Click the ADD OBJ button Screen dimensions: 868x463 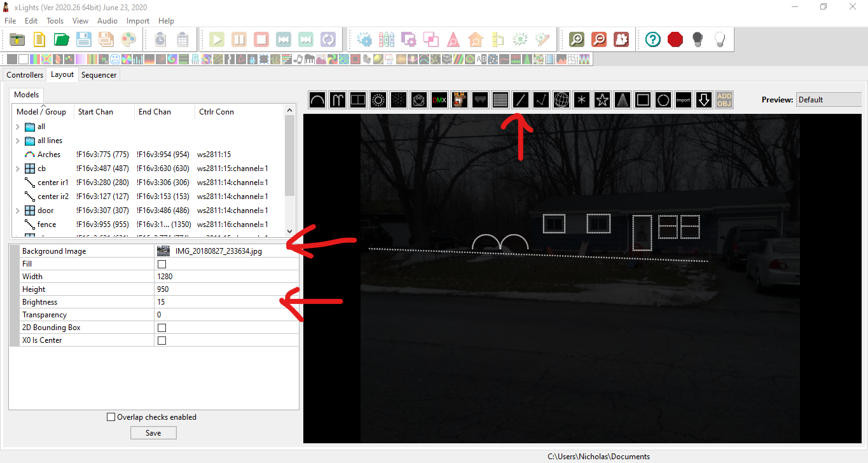pyautogui.click(x=724, y=99)
